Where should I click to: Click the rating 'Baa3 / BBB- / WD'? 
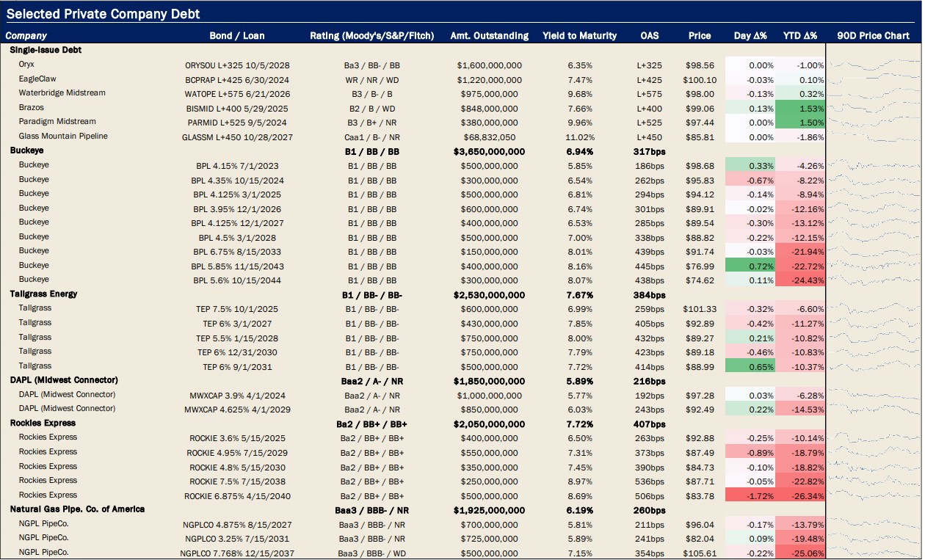click(x=372, y=553)
